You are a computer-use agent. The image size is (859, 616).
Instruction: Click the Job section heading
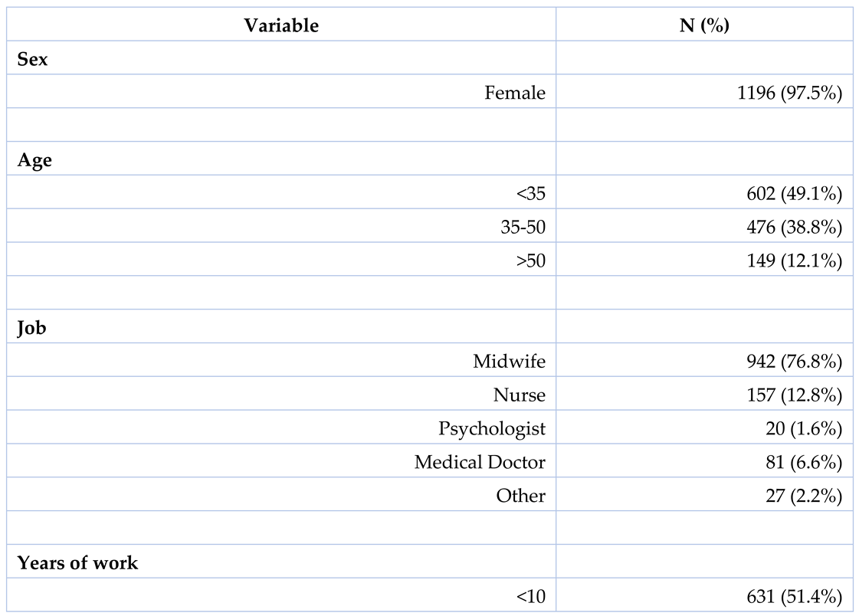pyautogui.click(x=31, y=328)
